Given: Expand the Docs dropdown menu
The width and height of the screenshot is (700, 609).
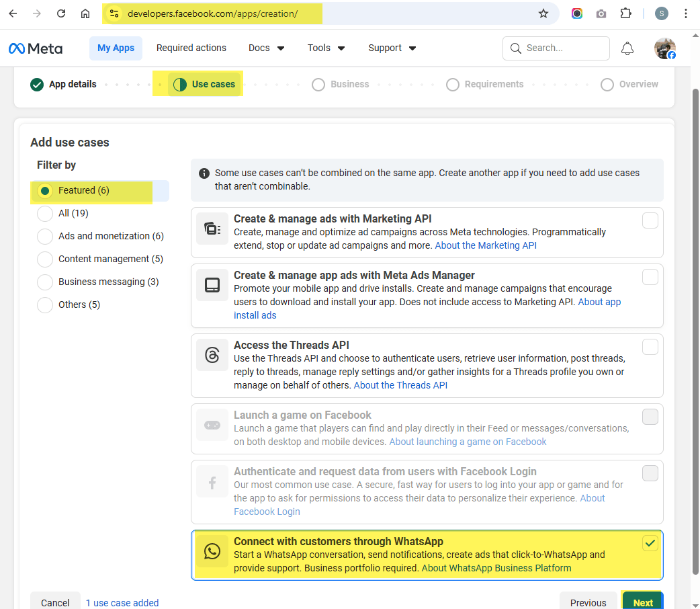Looking at the screenshot, I should (x=267, y=48).
